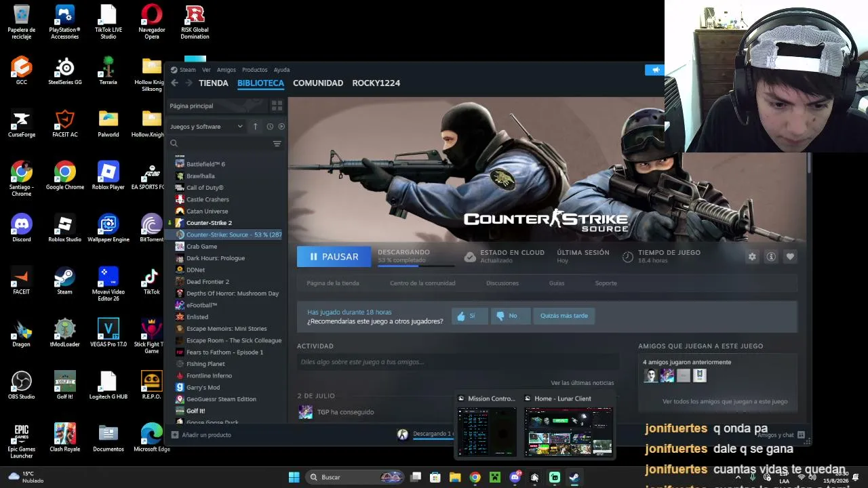Viewport: 868px width, 488px height.
Task: Open the Discusiones link
Action: coord(502,283)
